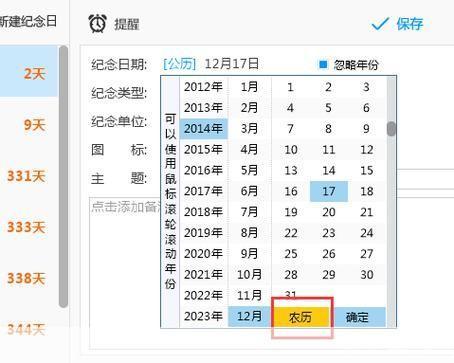Image resolution: width=454 pixels, height=363 pixels.
Task: Open the [公历] calendar type link
Action: point(179,63)
